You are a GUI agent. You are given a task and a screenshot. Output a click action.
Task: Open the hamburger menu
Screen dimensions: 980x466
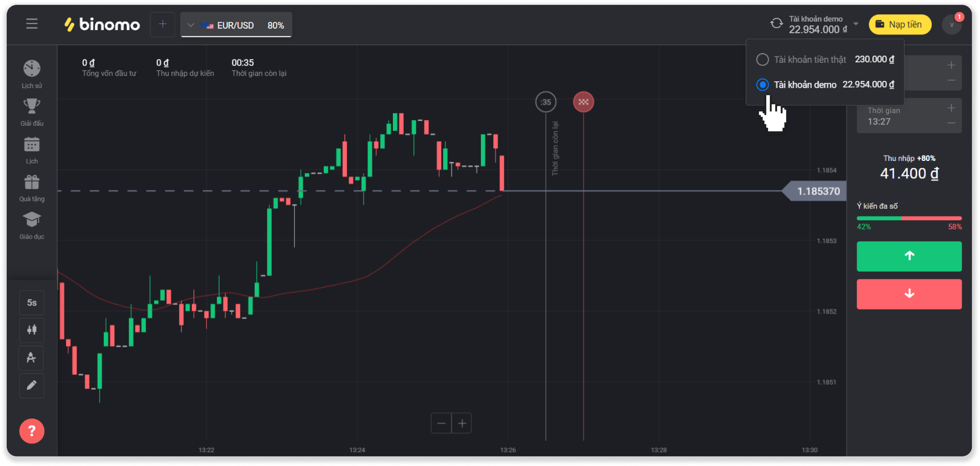click(x=32, y=24)
